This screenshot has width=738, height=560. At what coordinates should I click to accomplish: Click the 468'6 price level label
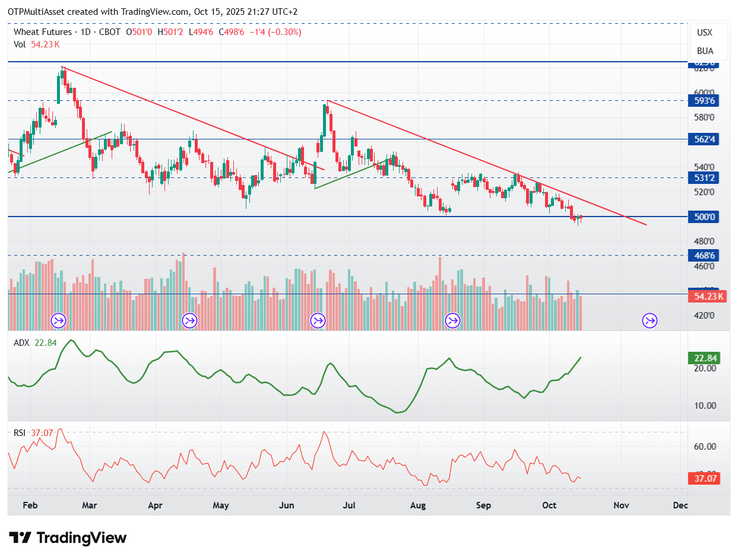coord(705,256)
